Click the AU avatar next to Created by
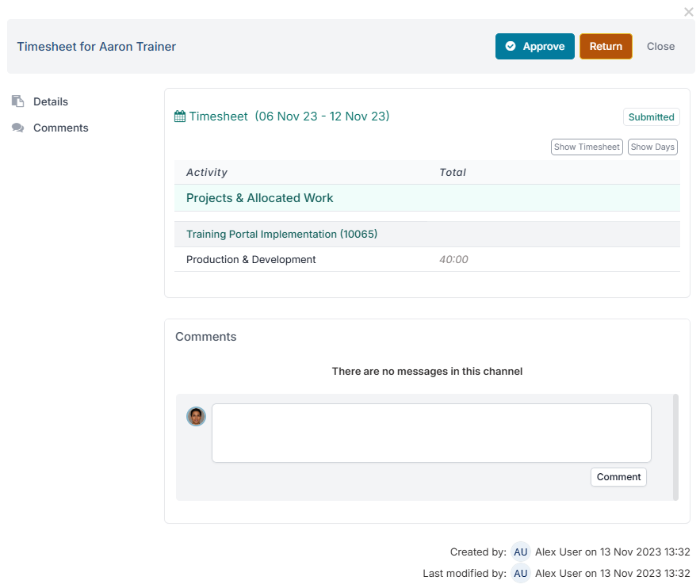 pos(520,552)
